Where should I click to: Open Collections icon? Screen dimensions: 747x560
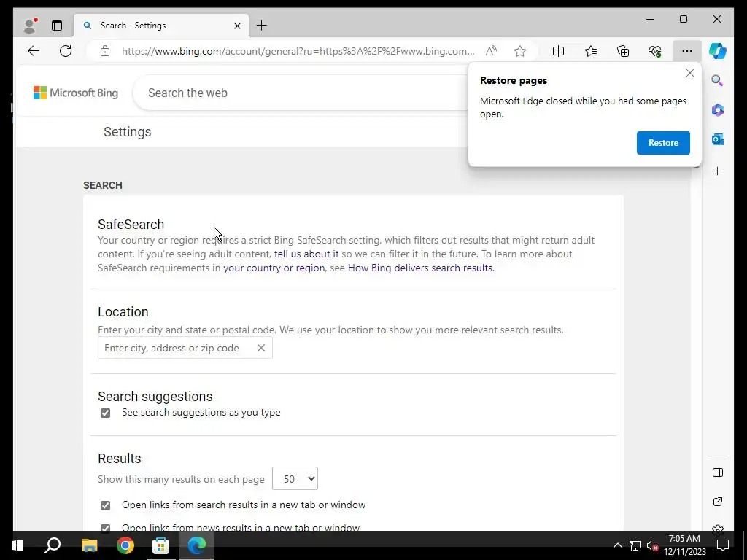[623, 51]
